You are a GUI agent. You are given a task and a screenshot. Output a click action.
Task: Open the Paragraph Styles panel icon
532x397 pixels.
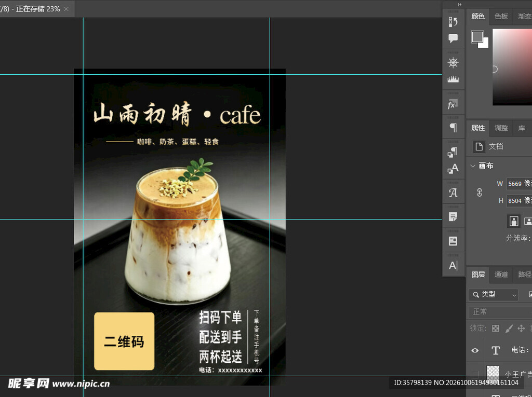453,152
